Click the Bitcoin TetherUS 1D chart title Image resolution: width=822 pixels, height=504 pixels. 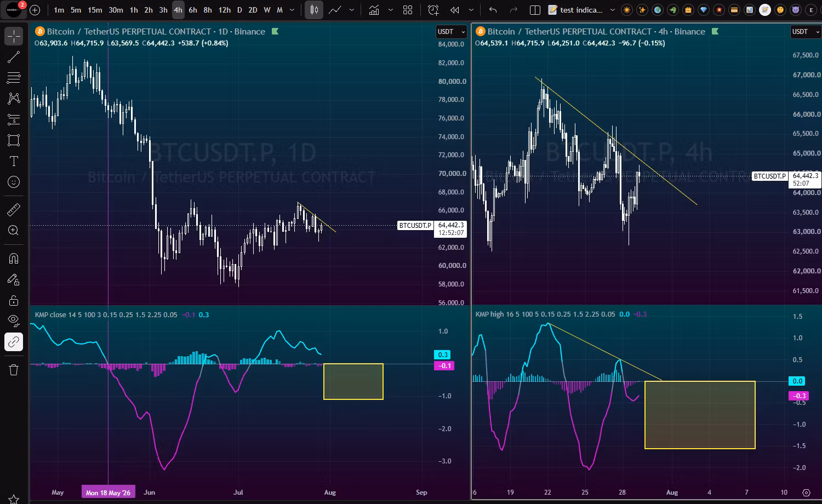tap(156, 32)
